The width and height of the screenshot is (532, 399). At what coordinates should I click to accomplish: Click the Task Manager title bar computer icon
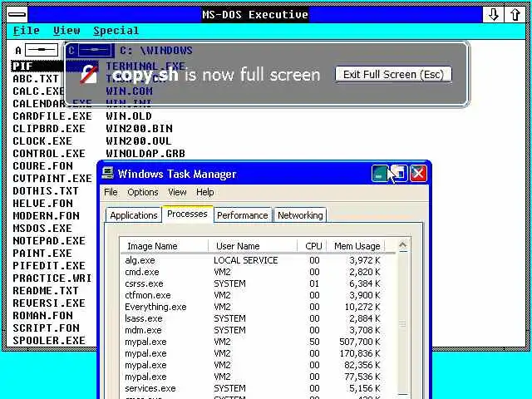click(x=108, y=174)
